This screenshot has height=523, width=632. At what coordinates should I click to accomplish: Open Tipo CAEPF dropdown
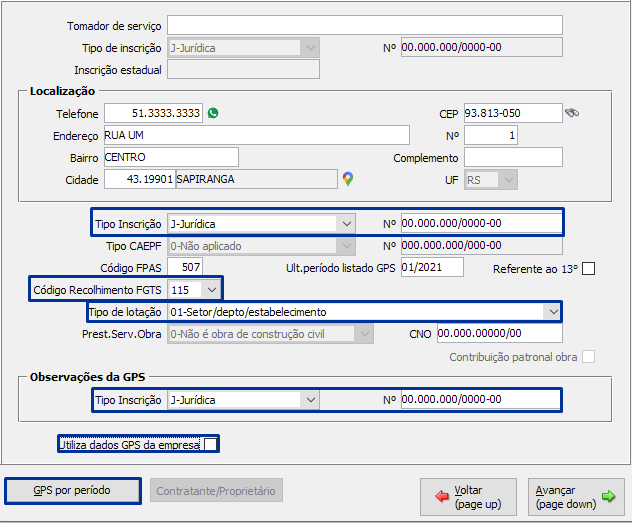point(346,246)
